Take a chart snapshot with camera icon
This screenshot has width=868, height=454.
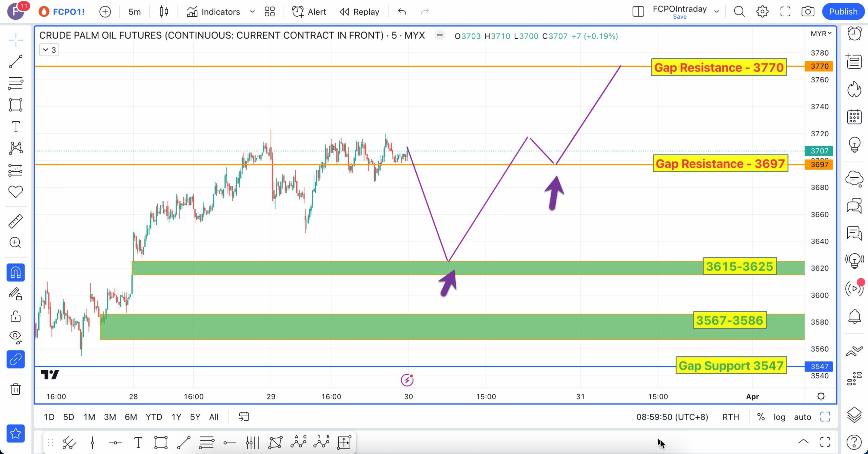coord(808,12)
